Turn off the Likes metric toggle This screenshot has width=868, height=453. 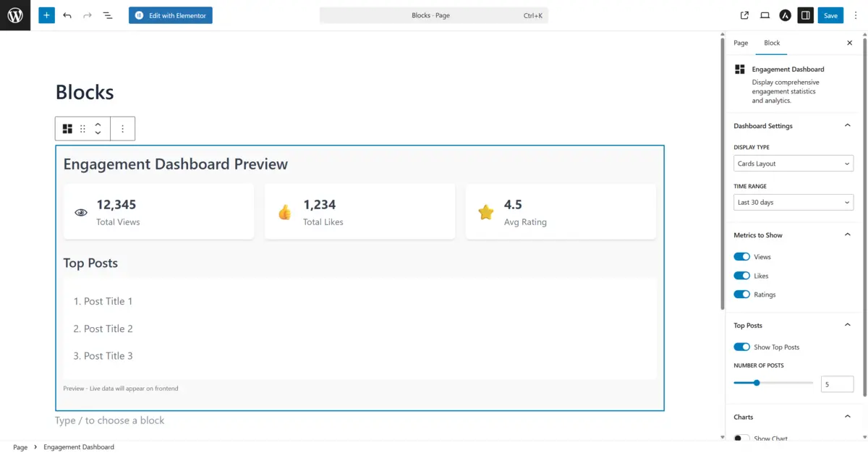point(741,276)
